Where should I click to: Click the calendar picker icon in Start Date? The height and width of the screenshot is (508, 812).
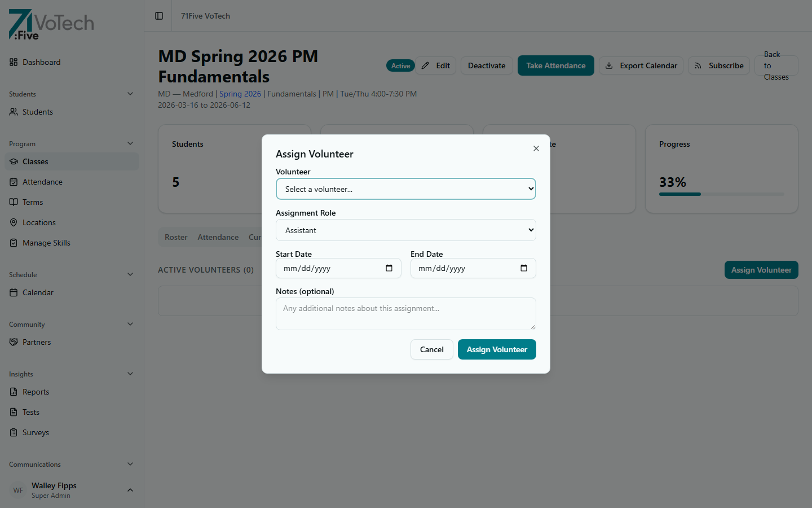coord(389,268)
